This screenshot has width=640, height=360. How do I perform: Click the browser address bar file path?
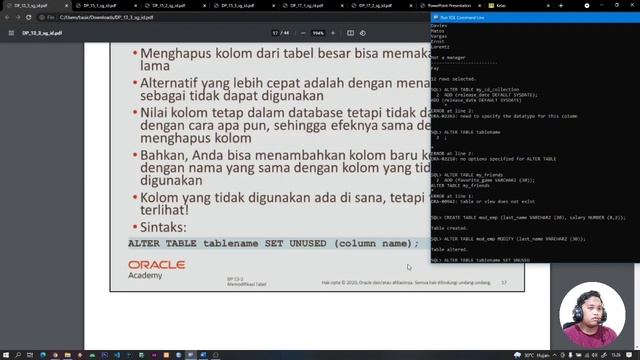pyautogui.click(x=107, y=18)
